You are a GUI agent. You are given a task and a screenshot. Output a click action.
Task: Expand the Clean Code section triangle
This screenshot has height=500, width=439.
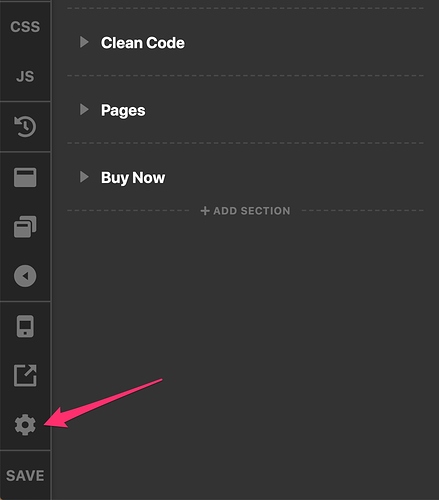tap(84, 42)
